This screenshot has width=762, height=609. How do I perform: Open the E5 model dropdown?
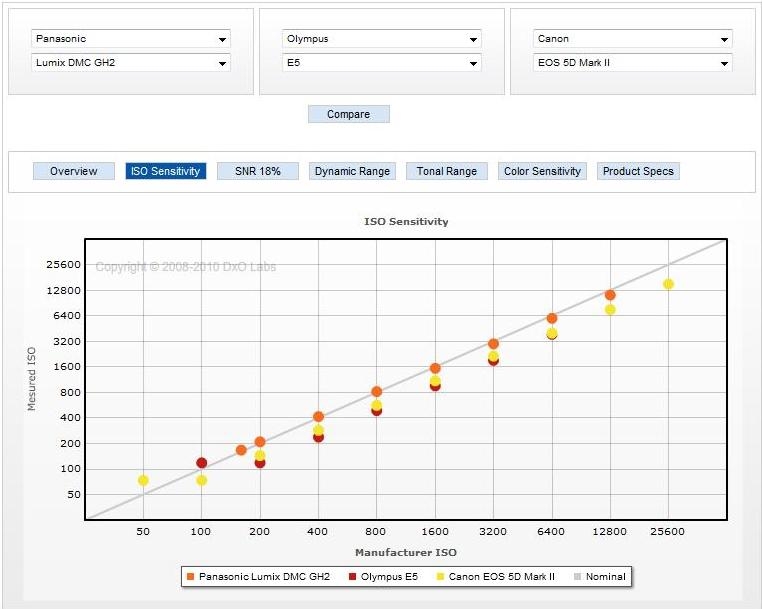[x=382, y=63]
